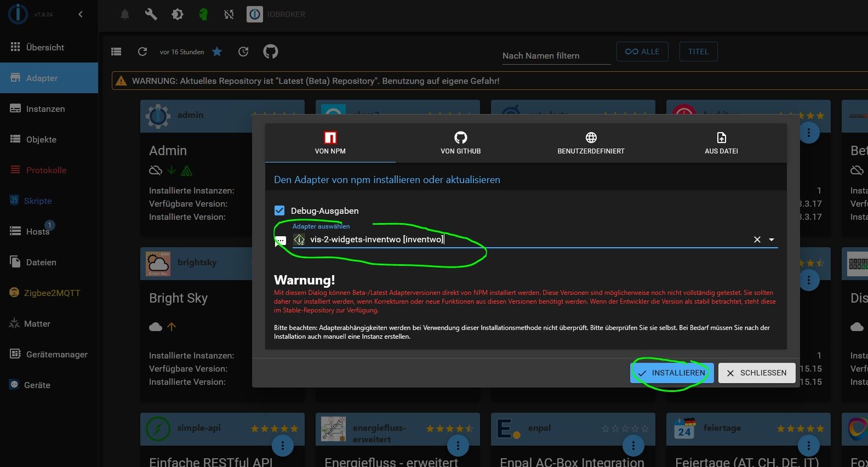868x467 pixels.
Task: Click the simple-api adapter logo
Action: (x=158, y=429)
